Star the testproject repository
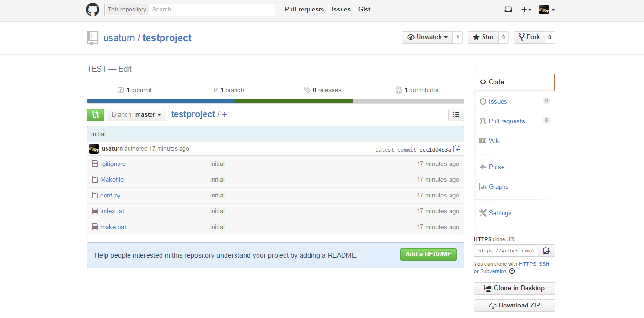The width and height of the screenshot is (644, 318). [483, 37]
